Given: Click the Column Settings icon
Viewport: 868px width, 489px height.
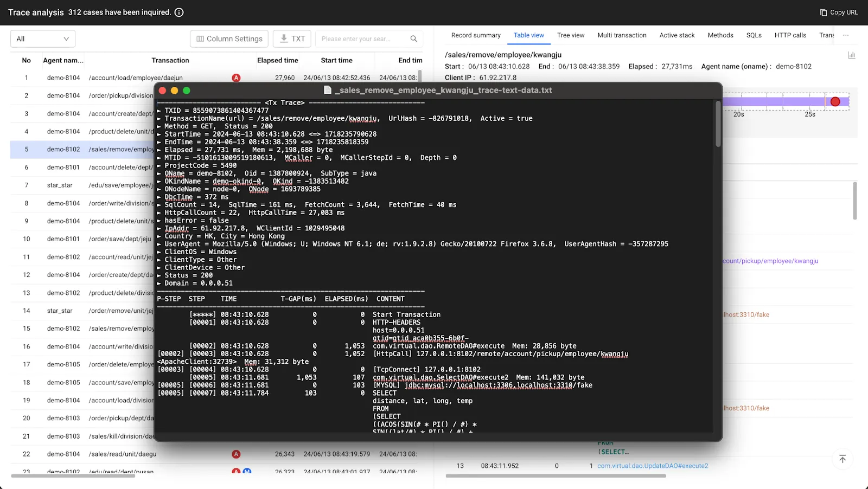Looking at the screenshot, I should [x=200, y=39].
